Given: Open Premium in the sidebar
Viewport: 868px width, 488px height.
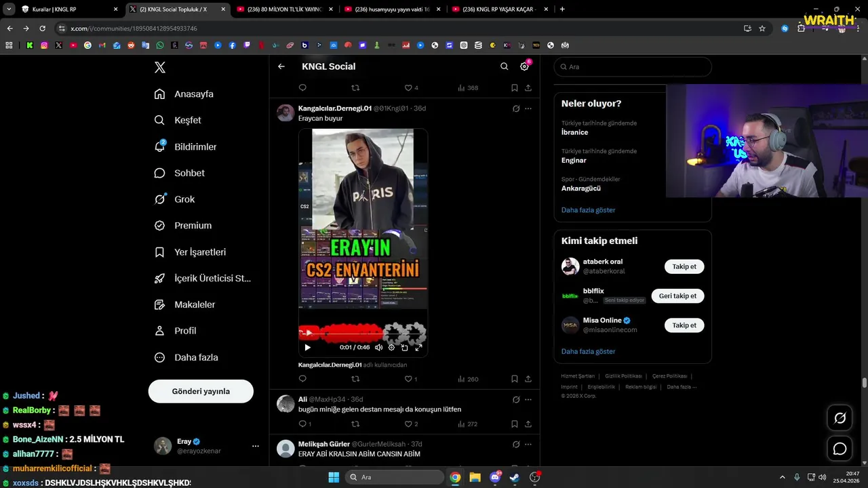Looking at the screenshot, I should (x=182, y=225).
